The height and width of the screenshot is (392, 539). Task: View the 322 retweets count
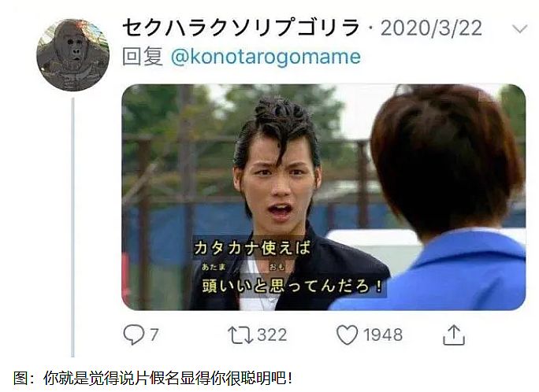[x=272, y=335]
